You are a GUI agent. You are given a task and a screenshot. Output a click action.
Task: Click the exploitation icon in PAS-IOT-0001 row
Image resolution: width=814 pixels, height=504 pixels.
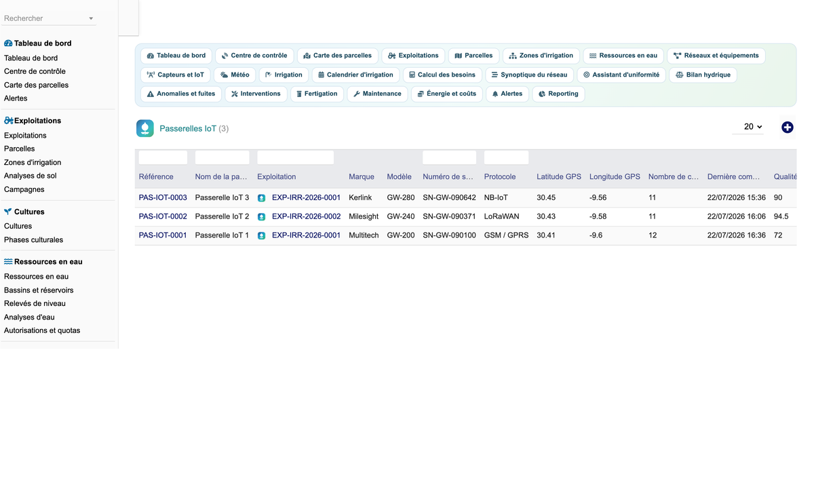tap(262, 236)
